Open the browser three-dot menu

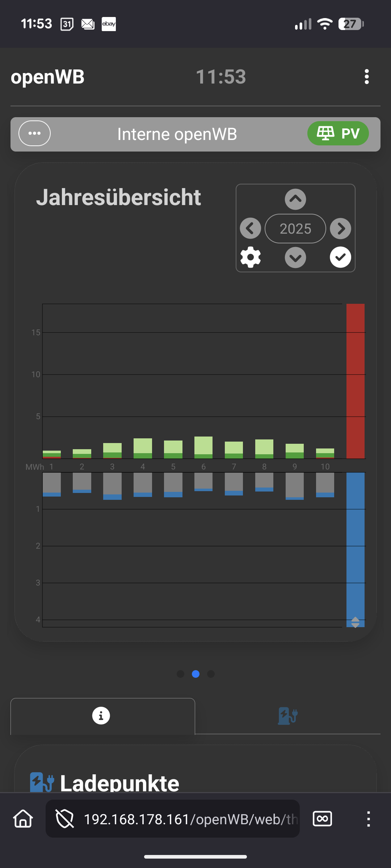(x=368, y=819)
